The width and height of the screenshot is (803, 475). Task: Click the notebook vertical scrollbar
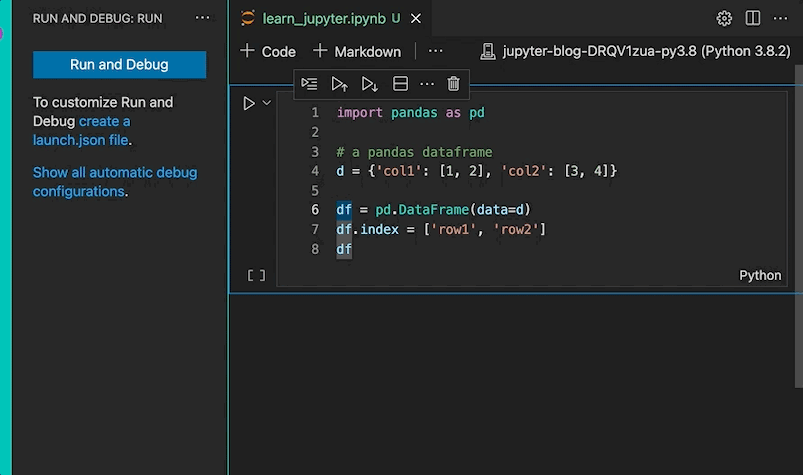798,226
